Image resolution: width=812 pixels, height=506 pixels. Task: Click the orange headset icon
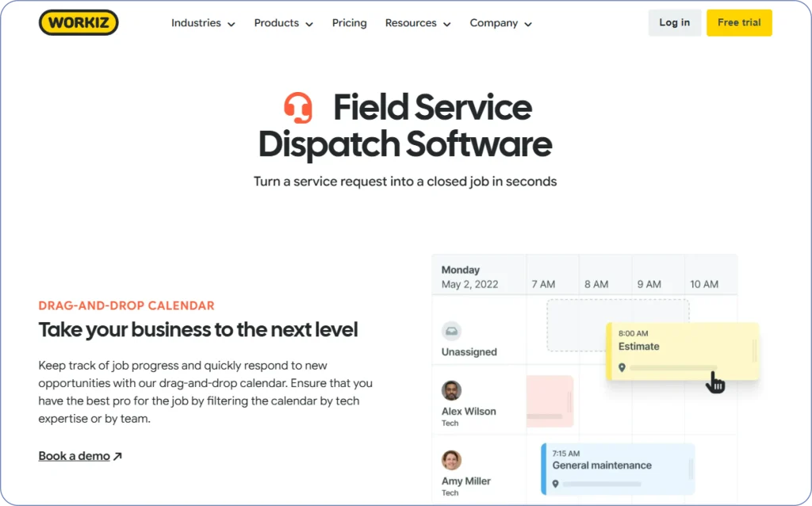tap(298, 108)
